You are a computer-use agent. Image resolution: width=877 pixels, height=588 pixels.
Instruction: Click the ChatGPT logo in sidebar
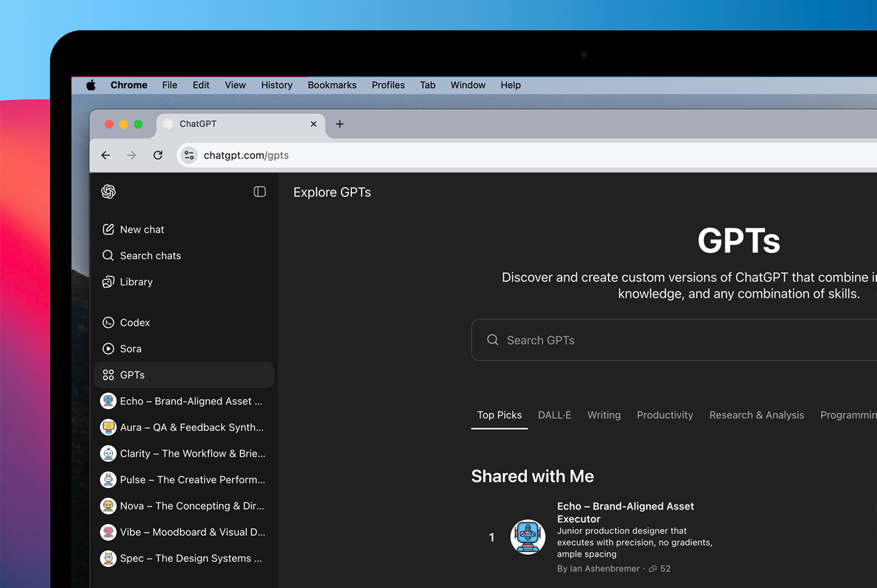(x=108, y=191)
